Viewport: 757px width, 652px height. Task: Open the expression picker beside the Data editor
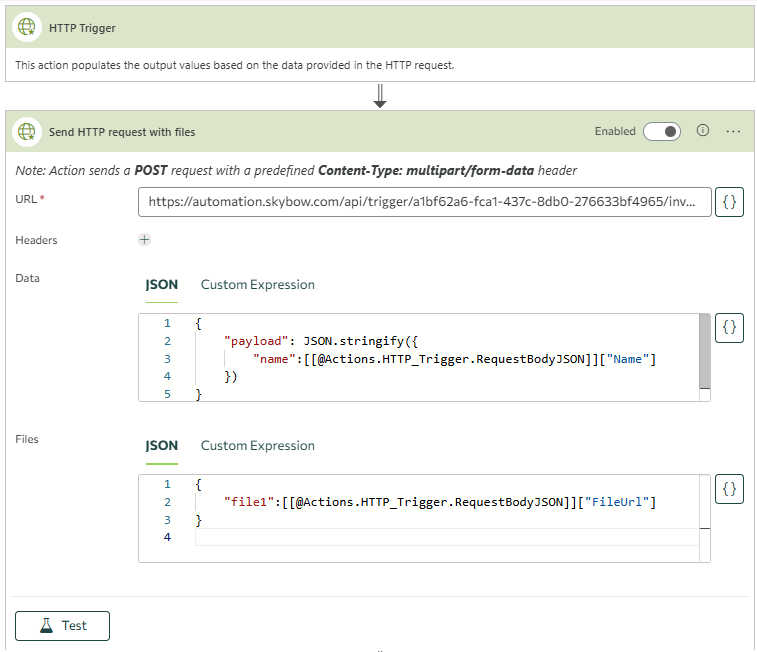click(x=729, y=327)
